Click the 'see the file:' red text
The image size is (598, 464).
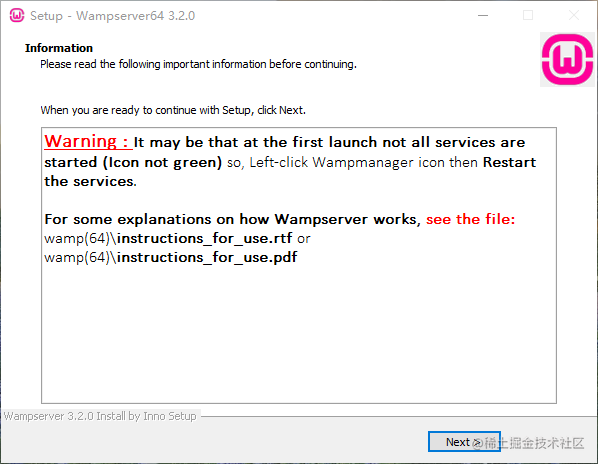tap(470, 219)
